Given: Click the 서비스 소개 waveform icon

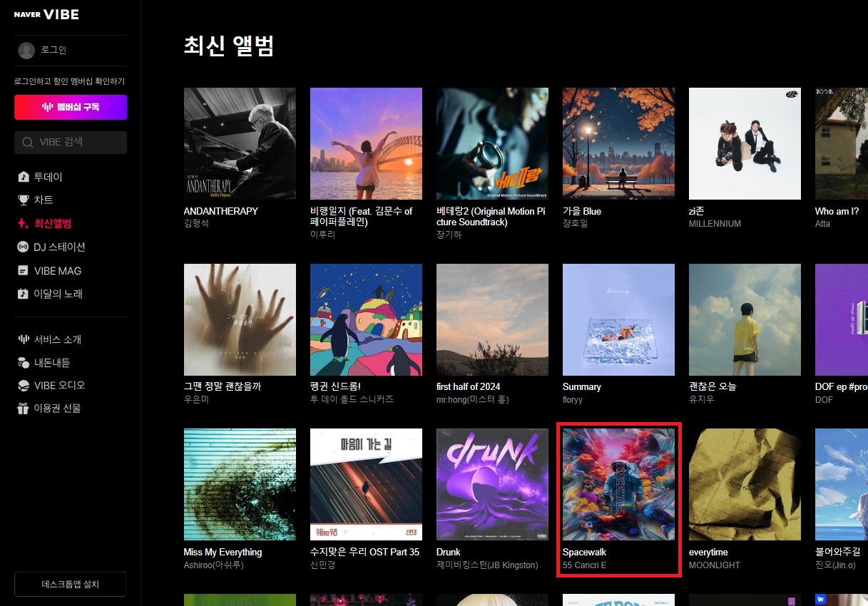Looking at the screenshot, I should [24, 339].
